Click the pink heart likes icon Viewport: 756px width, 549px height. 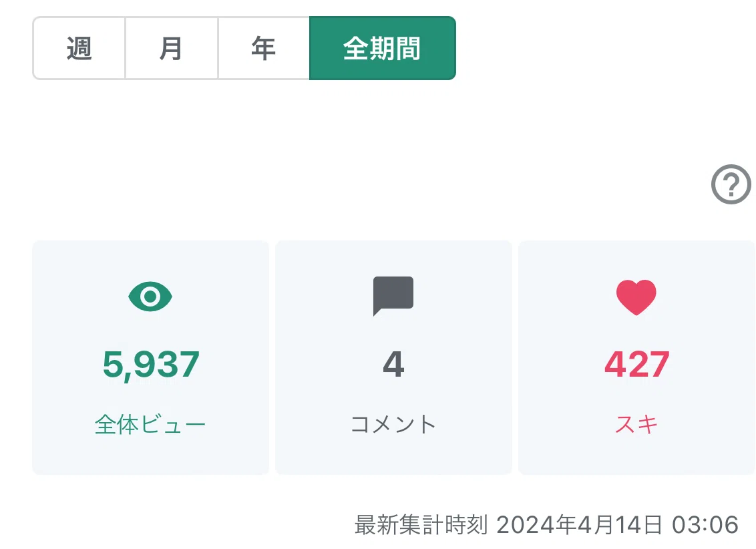636,297
